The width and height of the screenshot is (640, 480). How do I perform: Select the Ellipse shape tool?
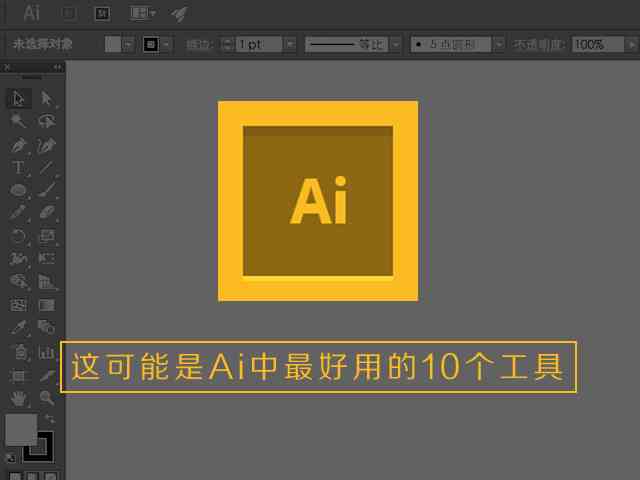[x=18, y=190]
